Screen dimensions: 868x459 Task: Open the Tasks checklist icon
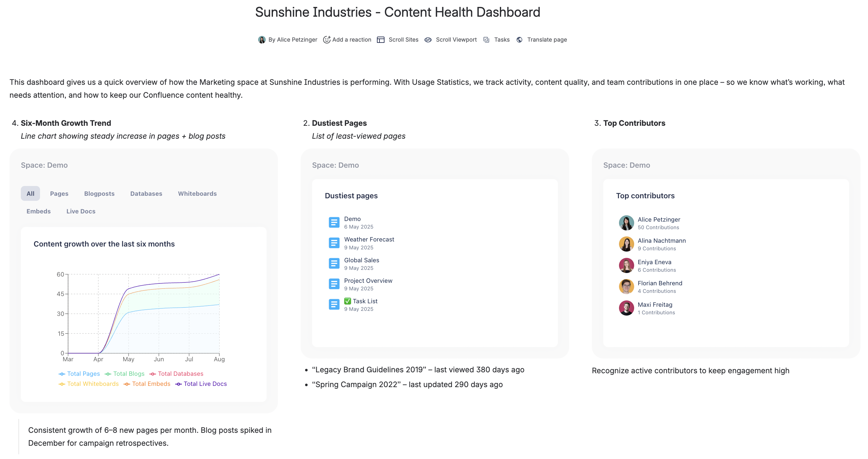click(486, 40)
